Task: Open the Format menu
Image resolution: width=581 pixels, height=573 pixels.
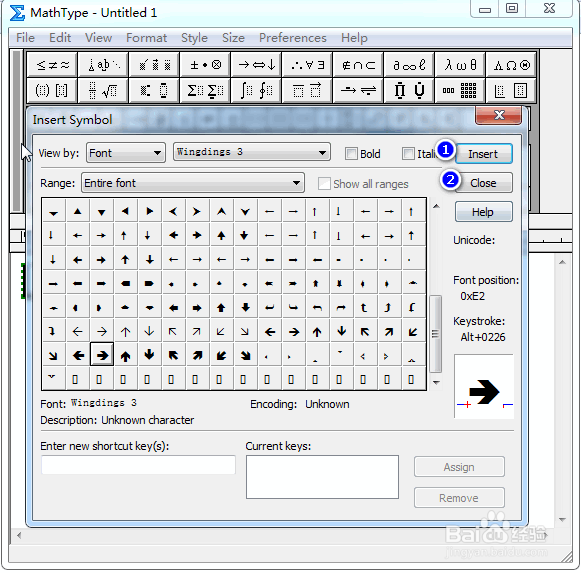Action: click(x=146, y=38)
